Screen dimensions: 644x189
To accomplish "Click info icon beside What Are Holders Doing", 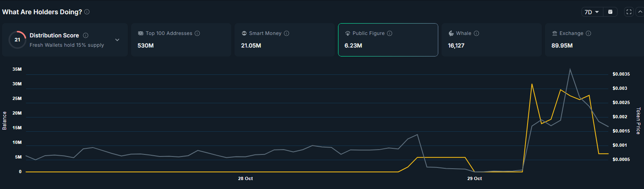I will [x=87, y=12].
